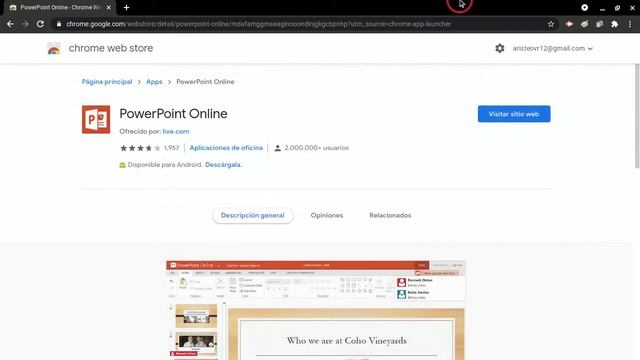The width and height of the screenshot is (640, 360).
Task: Go to Página principal breadcrumb
Action: tap(107, 82)
